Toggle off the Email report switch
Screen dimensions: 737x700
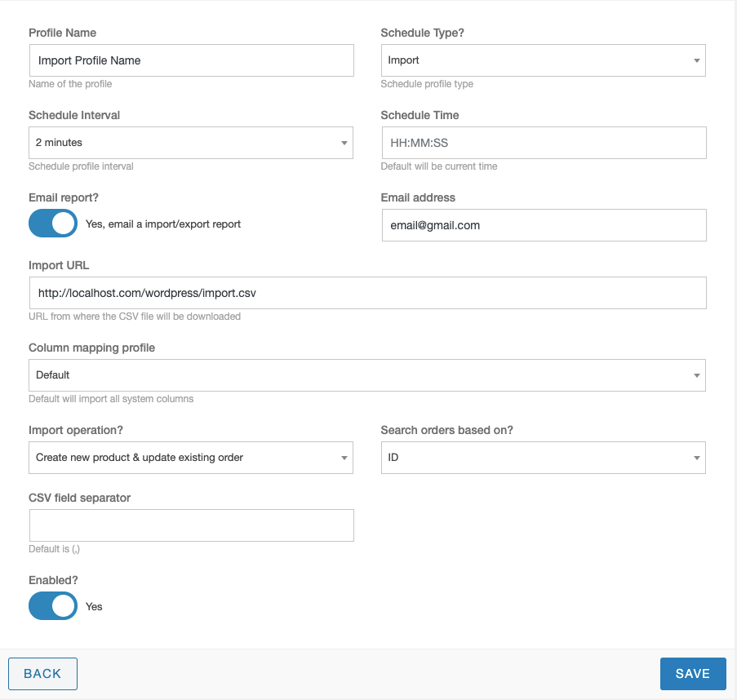coord(53,224)
